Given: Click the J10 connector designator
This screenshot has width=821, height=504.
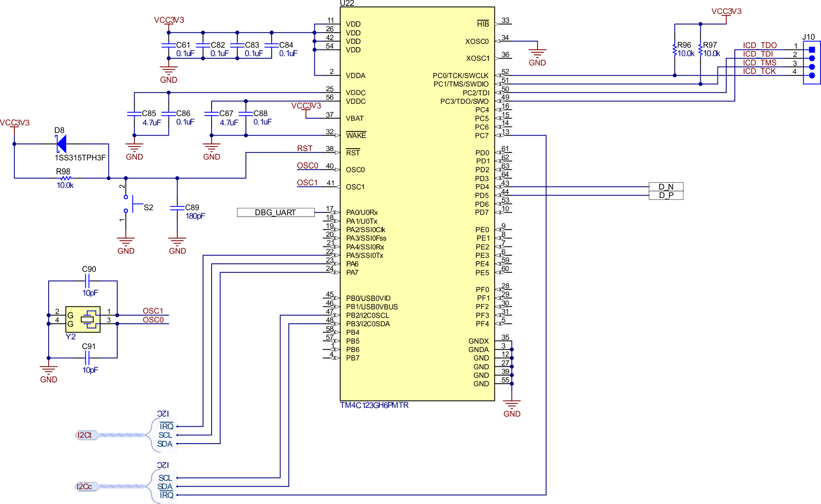Looking at the screenshot, I should (x=808, y=37).
